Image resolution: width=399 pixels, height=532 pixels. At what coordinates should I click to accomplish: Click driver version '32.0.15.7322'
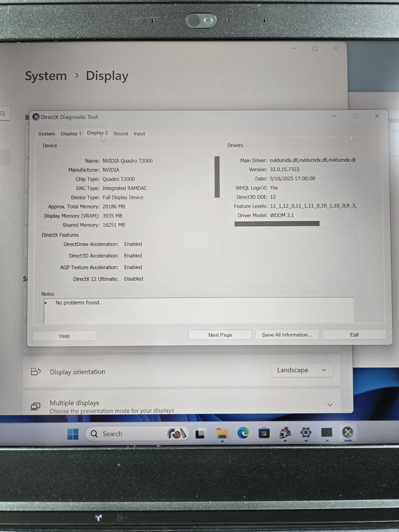pos(285,169)
